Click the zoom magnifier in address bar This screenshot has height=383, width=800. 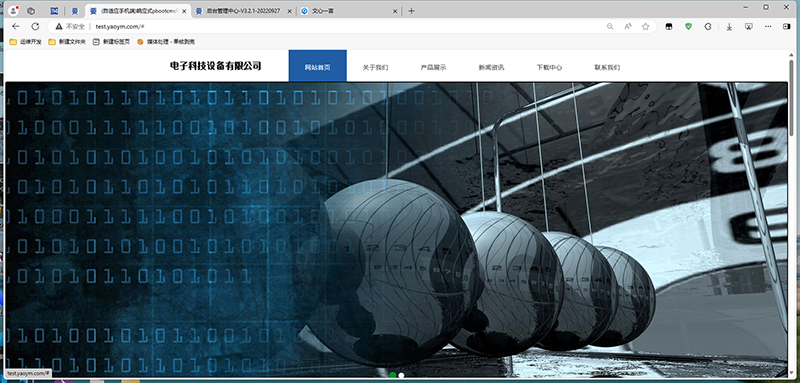tap(610, 27)
